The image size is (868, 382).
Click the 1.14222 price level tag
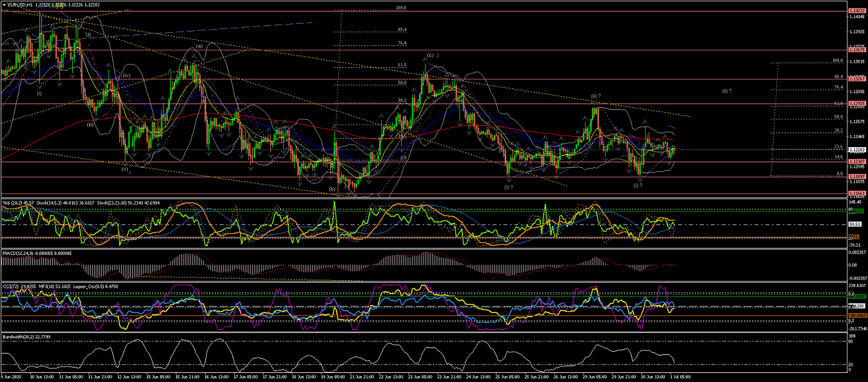[856, 12]
